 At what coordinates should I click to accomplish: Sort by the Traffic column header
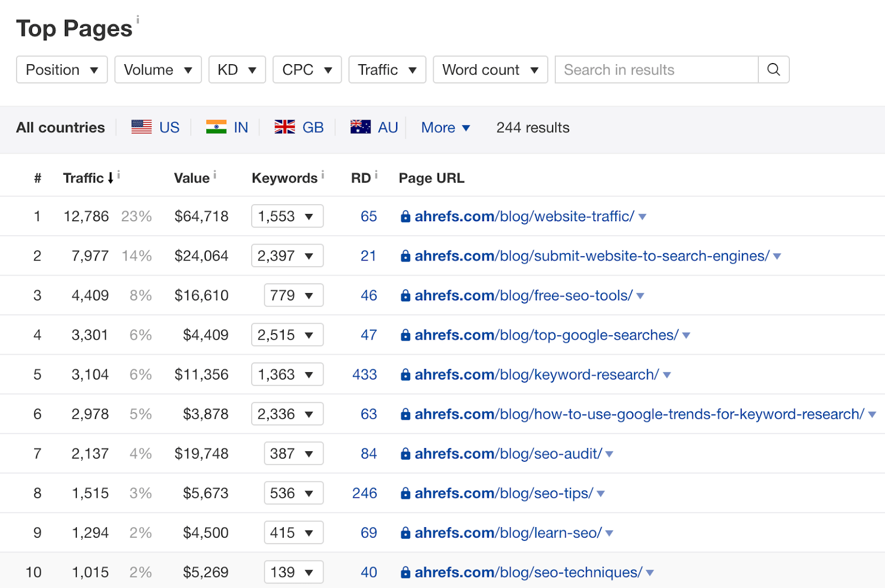(x=84, y=178)
